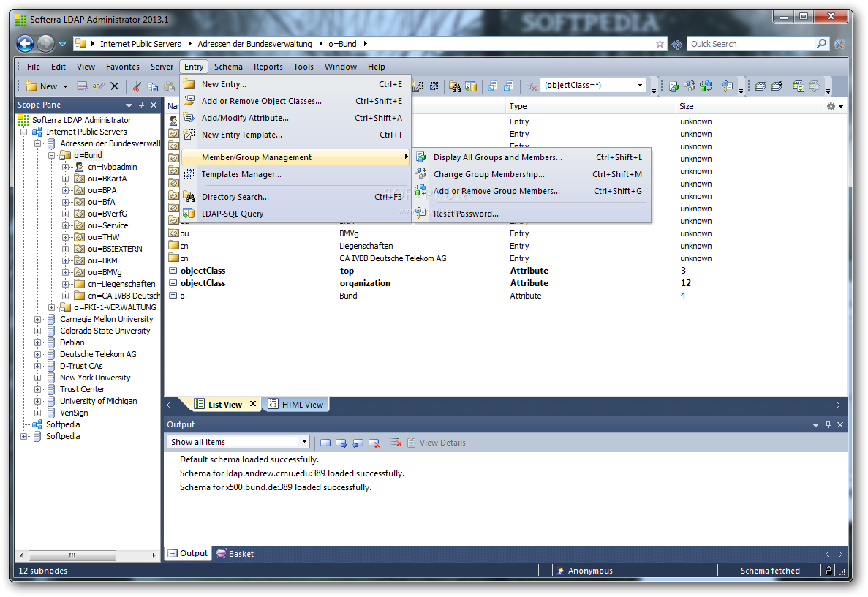
Task: Click the remove filter icon
Action: 532,86
